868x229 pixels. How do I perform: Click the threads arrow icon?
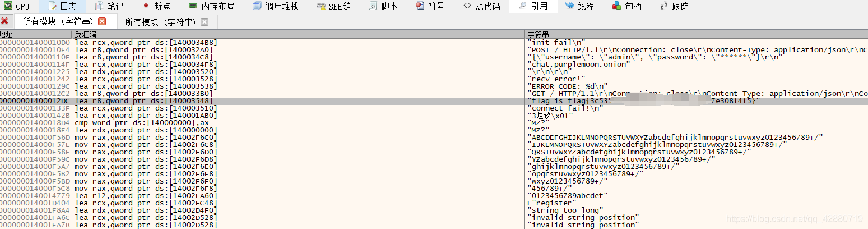(x=569, y=6)
